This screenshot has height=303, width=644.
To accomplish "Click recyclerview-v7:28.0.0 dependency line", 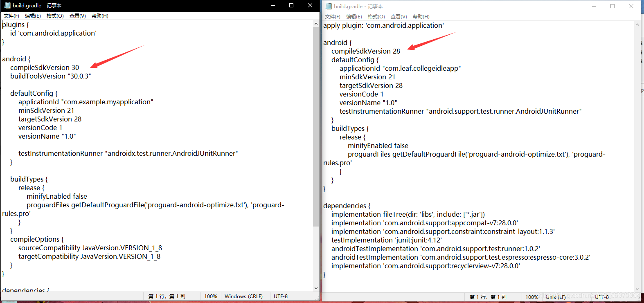I will click(x=426, y=266).
